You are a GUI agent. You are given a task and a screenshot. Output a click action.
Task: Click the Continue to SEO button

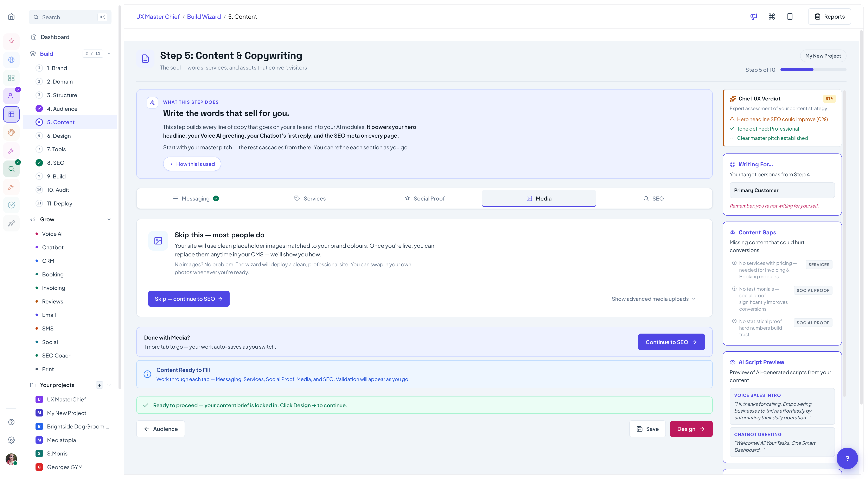click(x=671, y=342)
